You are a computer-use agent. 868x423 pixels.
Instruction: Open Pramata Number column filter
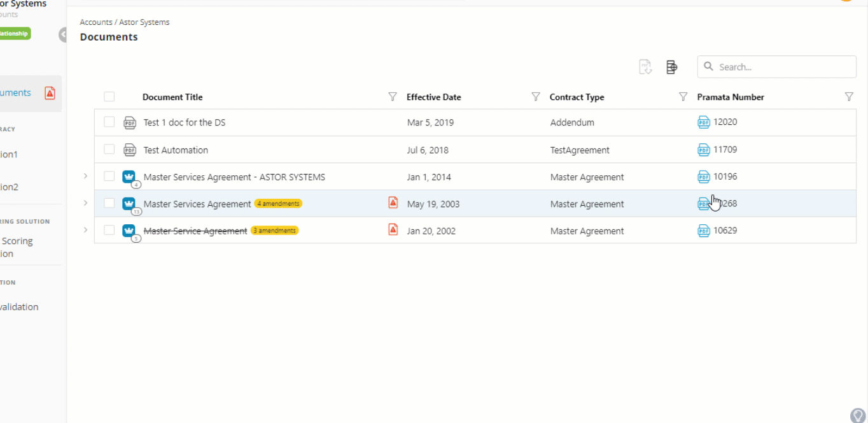[x=849, y=97]
